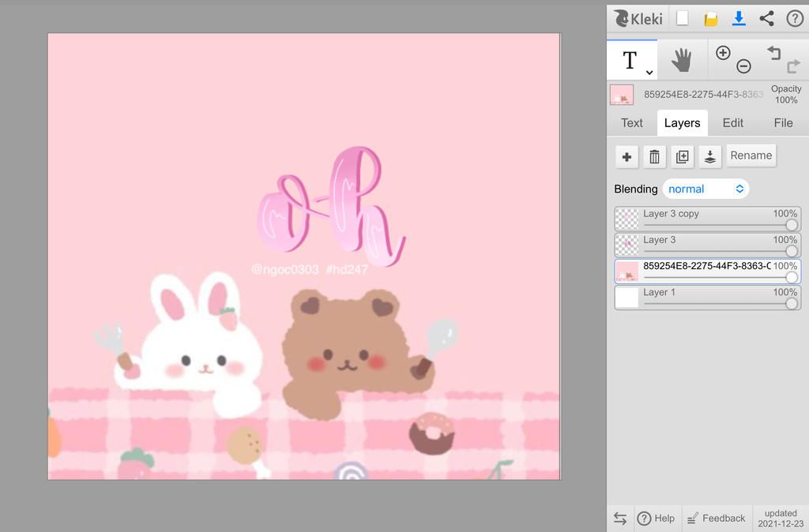
Task: Click the 859254E8 layer opacity slider handle
Action: click(792, 277)
